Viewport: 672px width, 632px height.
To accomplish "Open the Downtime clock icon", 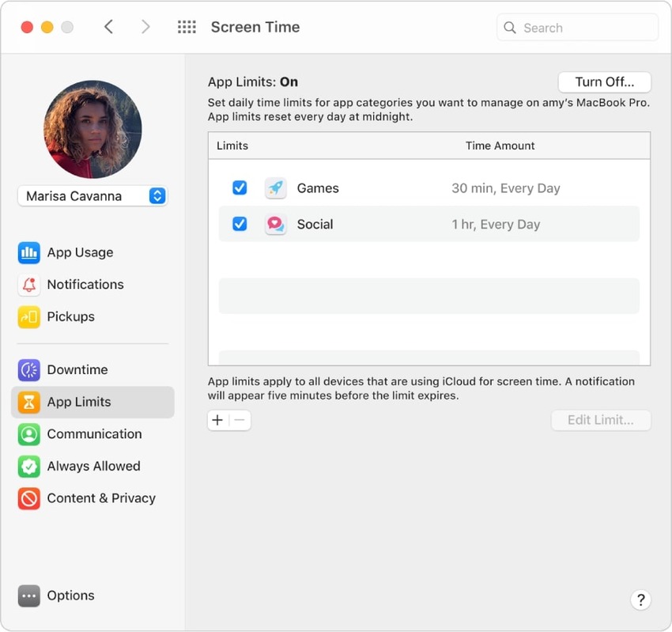I will pyautogui.click(x=29, y=370).
